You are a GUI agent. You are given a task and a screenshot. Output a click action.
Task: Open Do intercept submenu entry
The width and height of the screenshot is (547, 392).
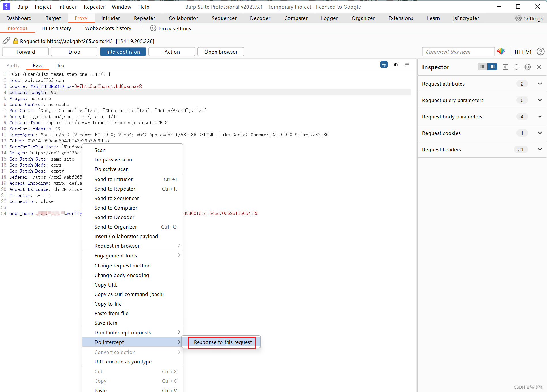click(133, 342)
